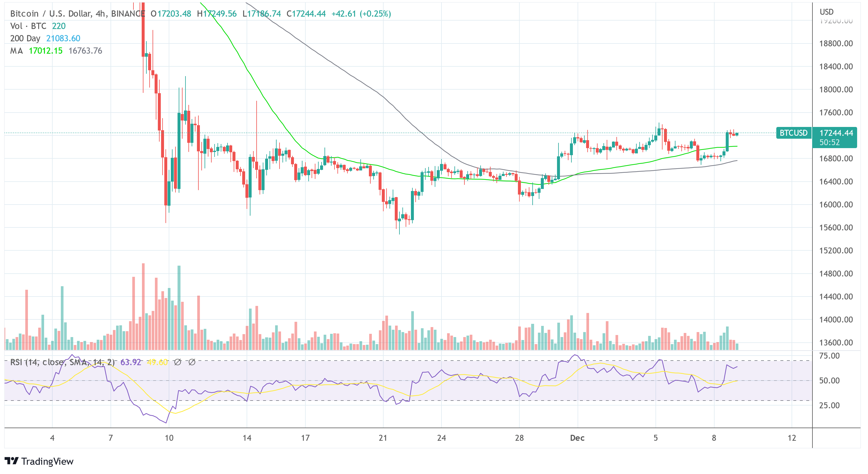Click the RSI 75.00 axis label

click(x=829, y=356)
